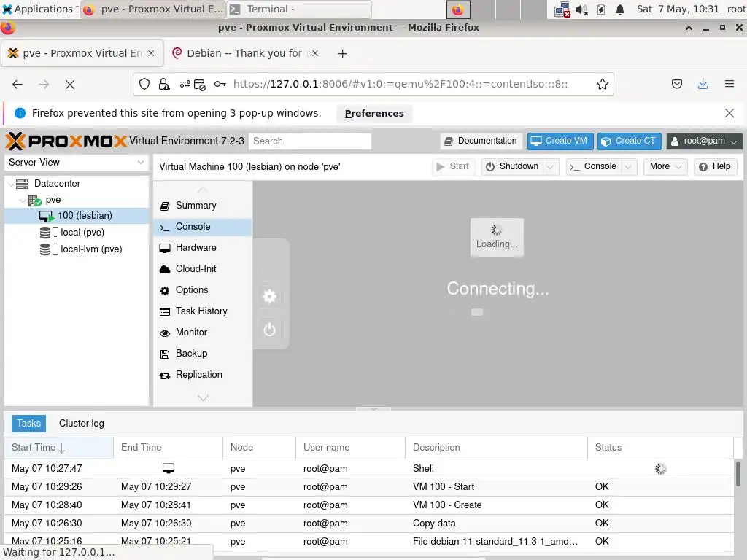Click the address bar URL
The width and height of the screenshot is (747, 560).
(x=400, y=85)
